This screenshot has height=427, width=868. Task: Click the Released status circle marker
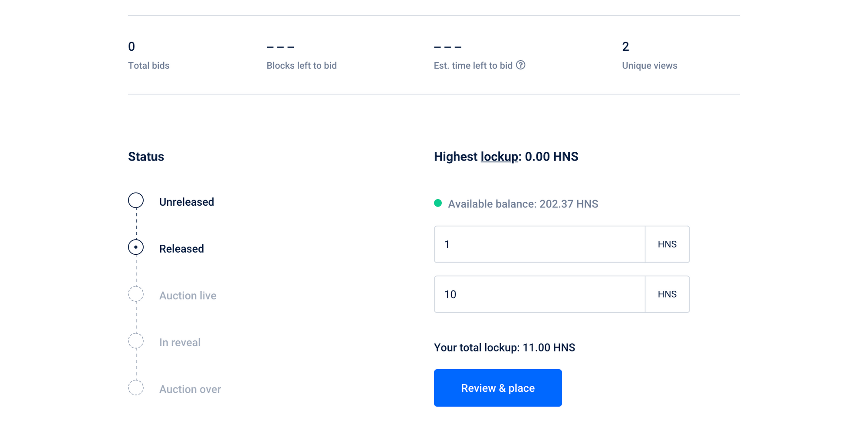[136, 247]
